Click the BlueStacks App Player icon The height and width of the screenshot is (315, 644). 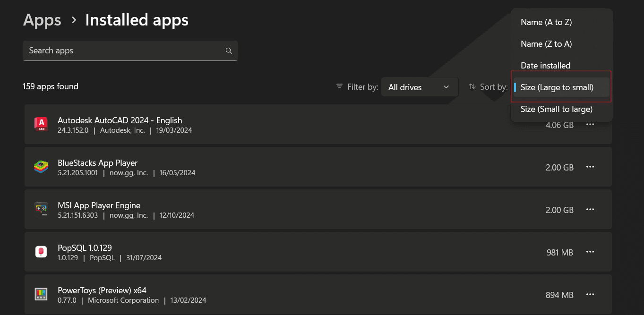point(41,167)
